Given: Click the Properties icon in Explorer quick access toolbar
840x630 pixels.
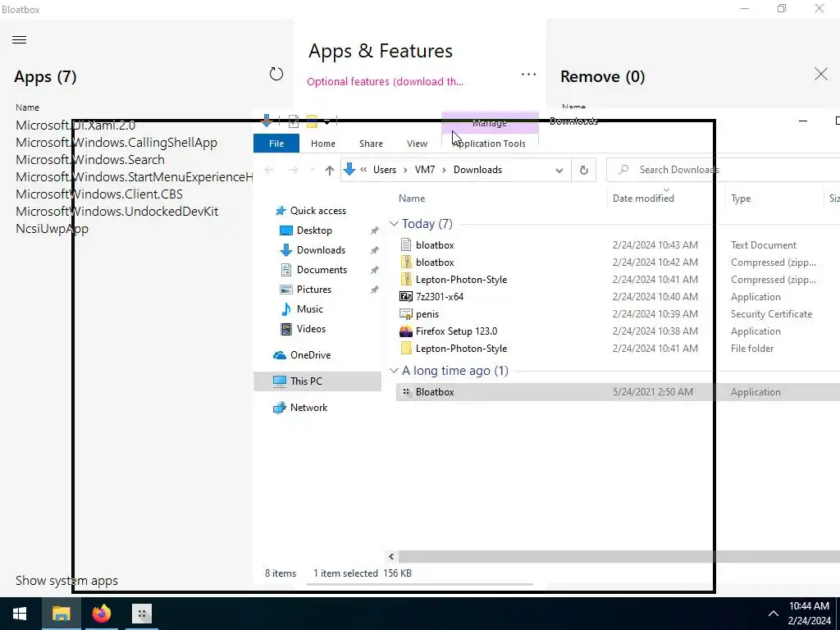Looking at the screenshot, I should click(x=294, y=121).
